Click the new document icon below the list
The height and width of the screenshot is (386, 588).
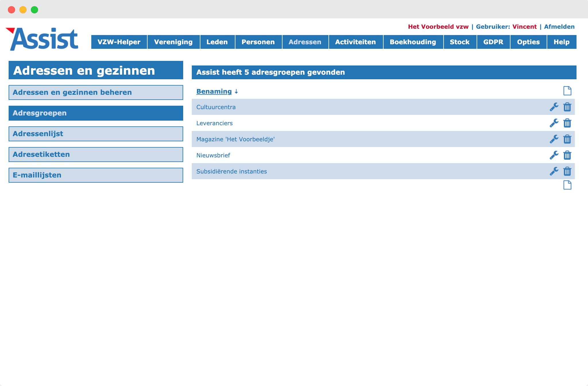click(567, 185)
